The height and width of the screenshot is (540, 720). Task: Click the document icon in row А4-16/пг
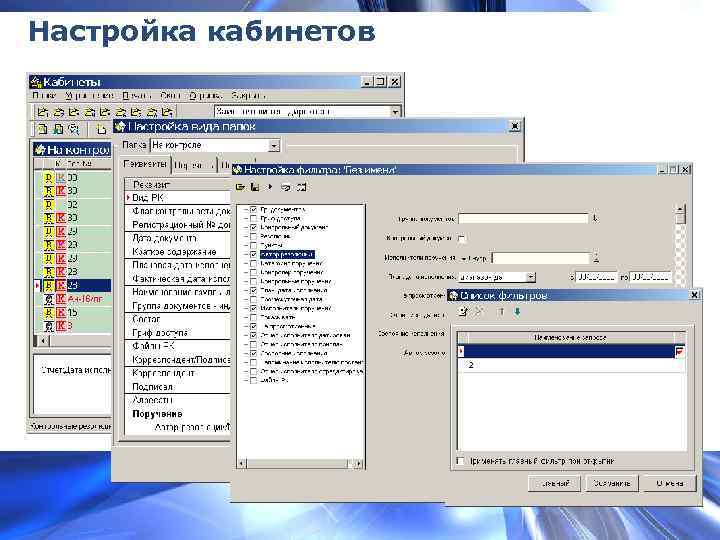(x=49, y=299)
